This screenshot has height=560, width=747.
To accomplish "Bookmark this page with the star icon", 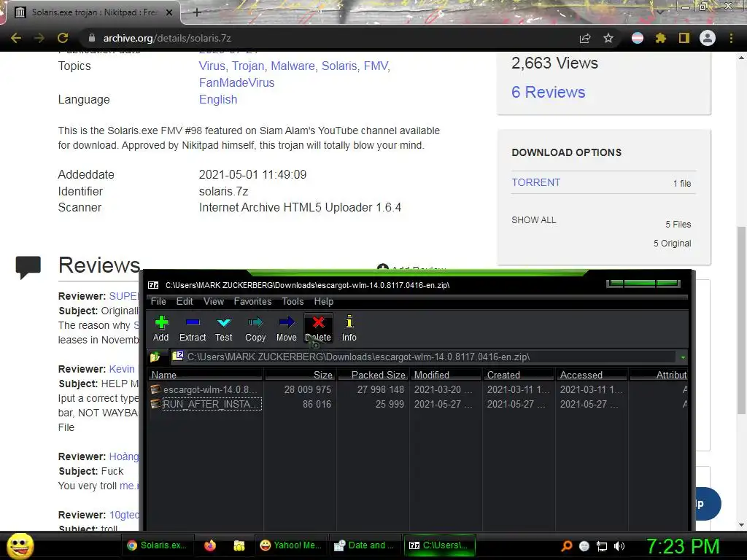I will (x=608, y=38).
